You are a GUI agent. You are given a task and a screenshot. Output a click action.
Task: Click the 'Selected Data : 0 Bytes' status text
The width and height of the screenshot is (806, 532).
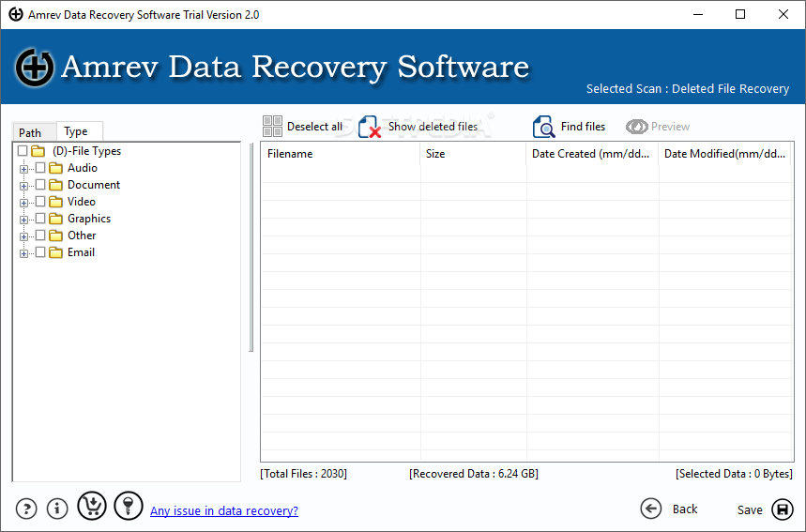click(x=734, y=474)
